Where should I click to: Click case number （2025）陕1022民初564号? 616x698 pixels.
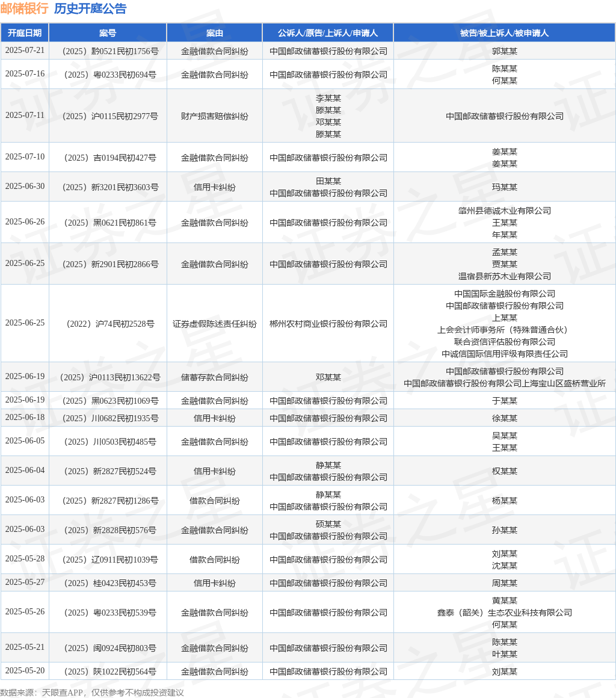point(110,672)
